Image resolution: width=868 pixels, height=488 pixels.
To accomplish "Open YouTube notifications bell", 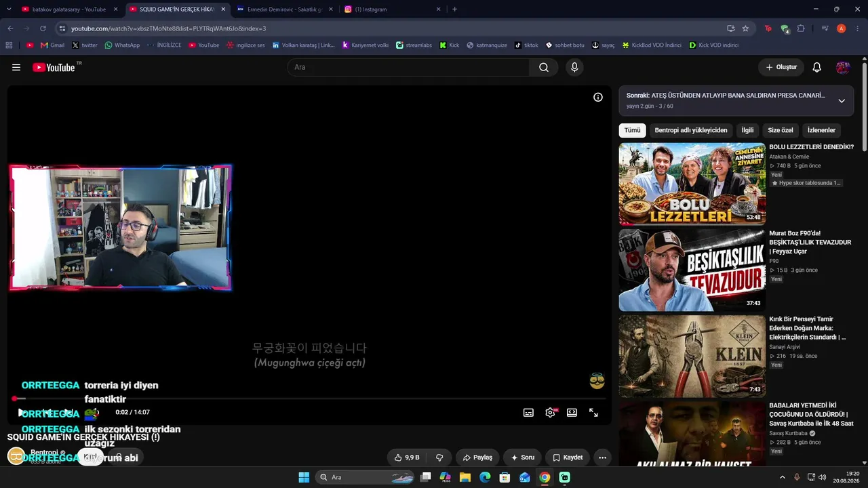I will [816, 67].
